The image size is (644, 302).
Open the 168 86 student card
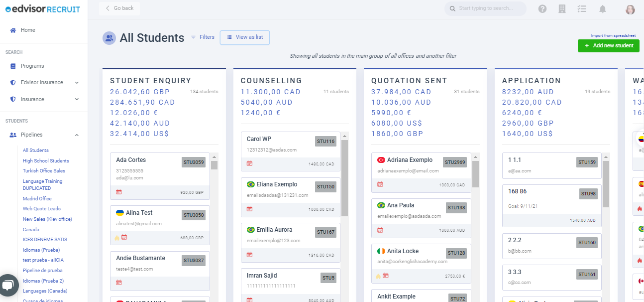(552, 206)
